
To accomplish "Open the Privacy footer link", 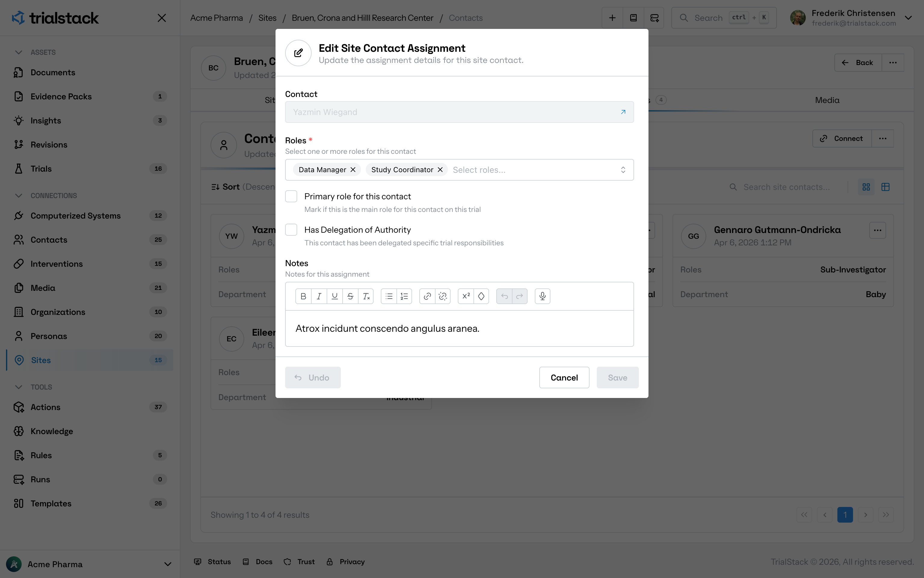I will [346, 561].
